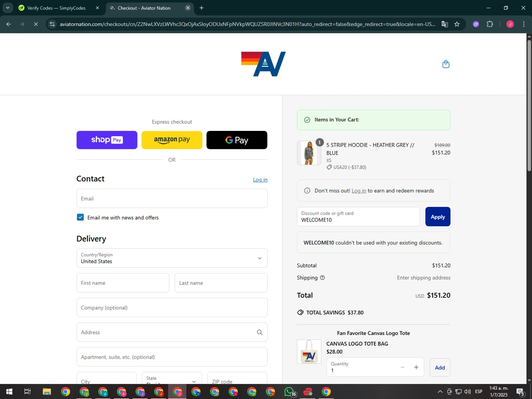Click the Company (optional) field
Image resolution: width=532 pixels, height=399 pixels.
point(172,307)
